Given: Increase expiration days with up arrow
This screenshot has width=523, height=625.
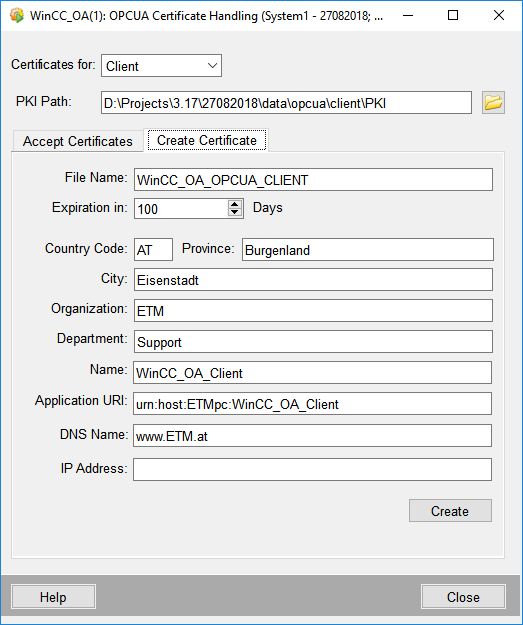Looking at the screenshot, I should pyautogui.click(x=235, y=204).
